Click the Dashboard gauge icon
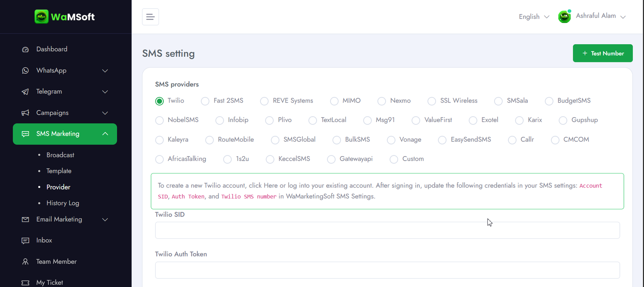Image resolution: width=644 pixels, height=287 pixels. (x=25, y=50)
